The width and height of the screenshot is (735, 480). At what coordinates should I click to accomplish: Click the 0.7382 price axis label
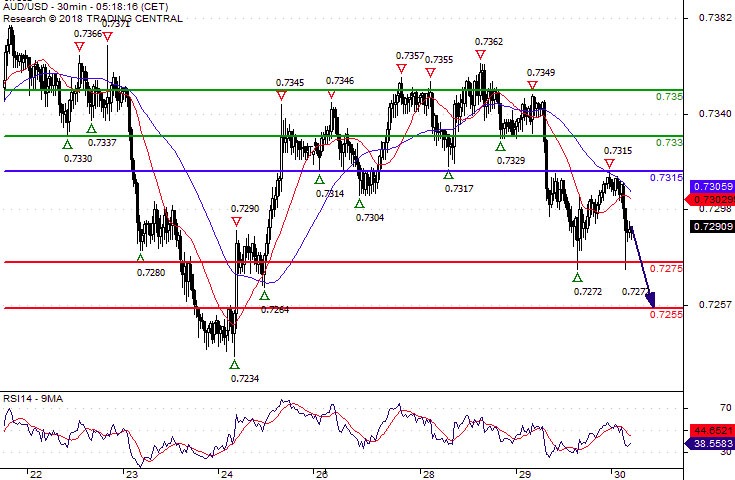click(715, 18)
